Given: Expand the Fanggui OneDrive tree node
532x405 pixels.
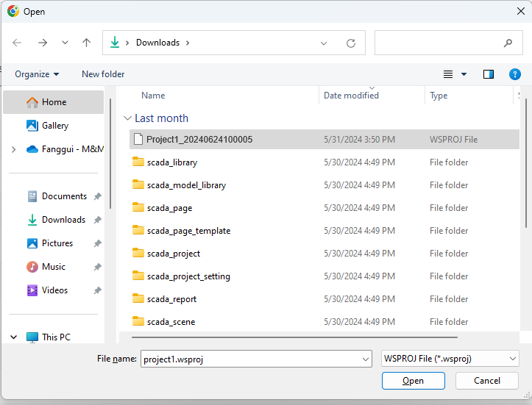Looking at the screenshot, I should coord(13,149).
